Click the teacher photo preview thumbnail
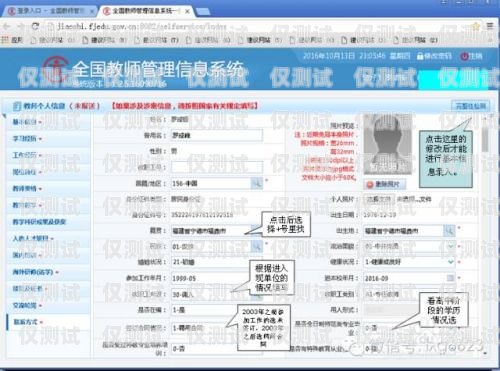500x371 pixels. (388, 144)
